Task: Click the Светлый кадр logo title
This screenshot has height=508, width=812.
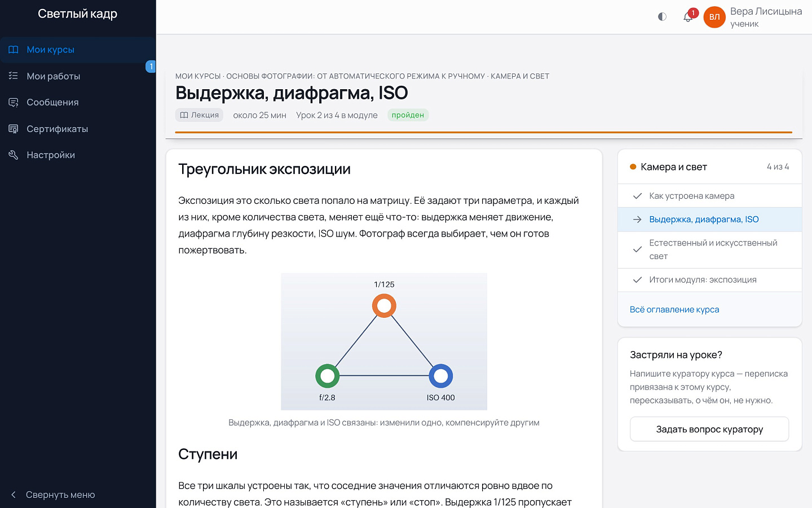Action: tap(78, 14)
